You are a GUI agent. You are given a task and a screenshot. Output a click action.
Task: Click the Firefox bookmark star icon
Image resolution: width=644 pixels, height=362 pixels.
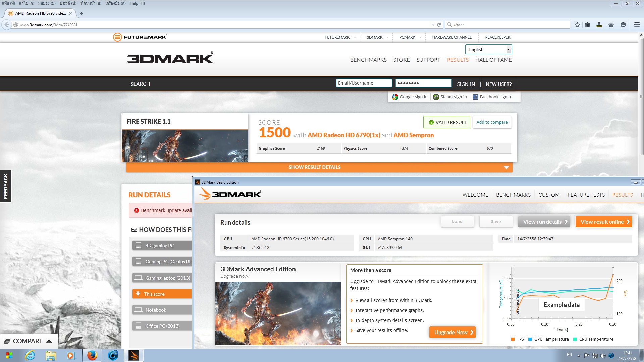point(577,25)
